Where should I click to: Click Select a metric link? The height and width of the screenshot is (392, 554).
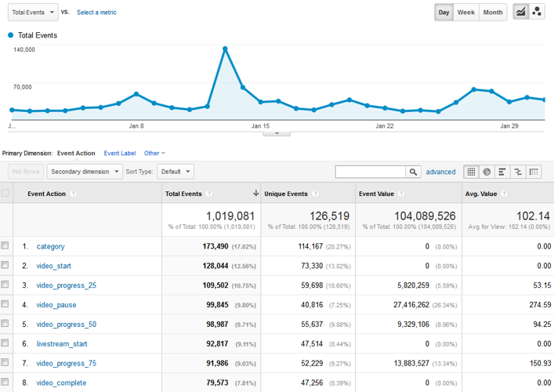click(96, 13)
